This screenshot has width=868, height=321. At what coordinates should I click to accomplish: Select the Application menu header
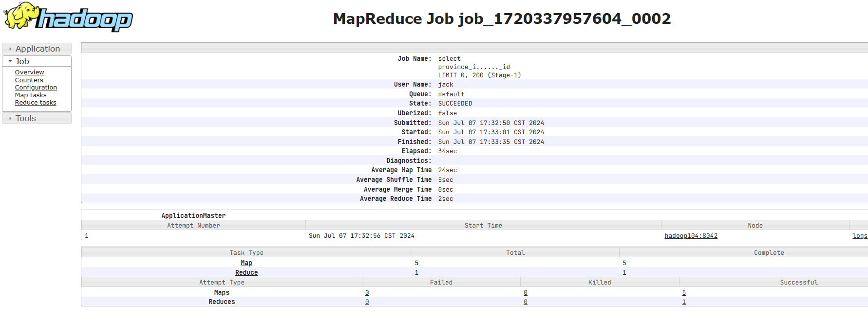pos(37,49)
